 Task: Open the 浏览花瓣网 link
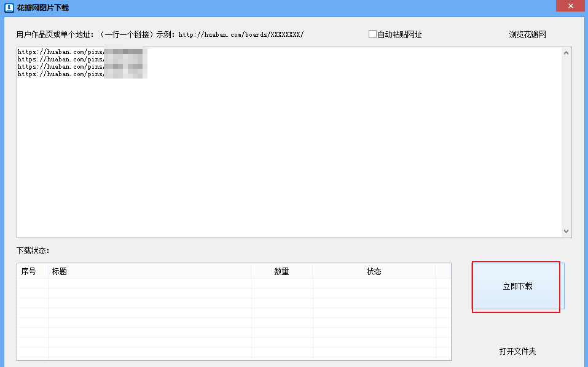(x=527, y=34)
